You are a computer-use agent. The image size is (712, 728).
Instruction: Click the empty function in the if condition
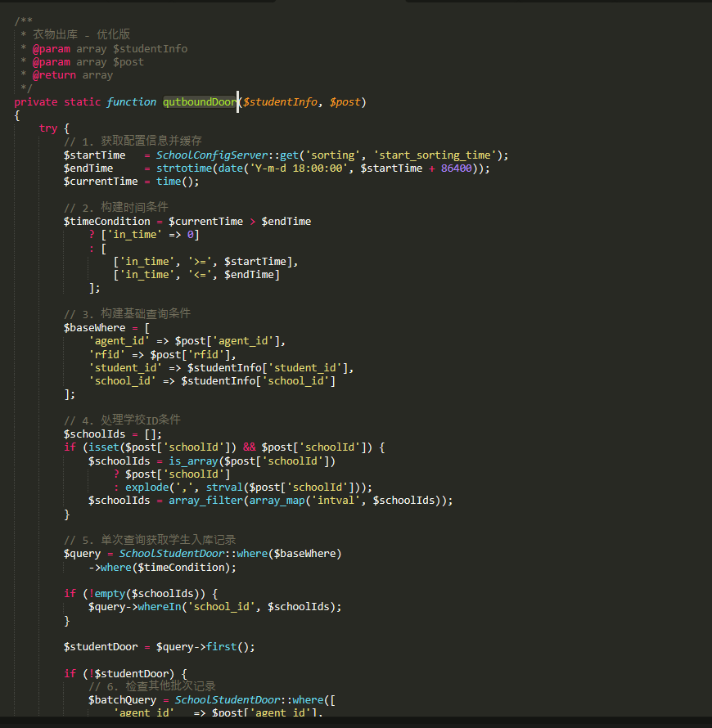[110, 593]
